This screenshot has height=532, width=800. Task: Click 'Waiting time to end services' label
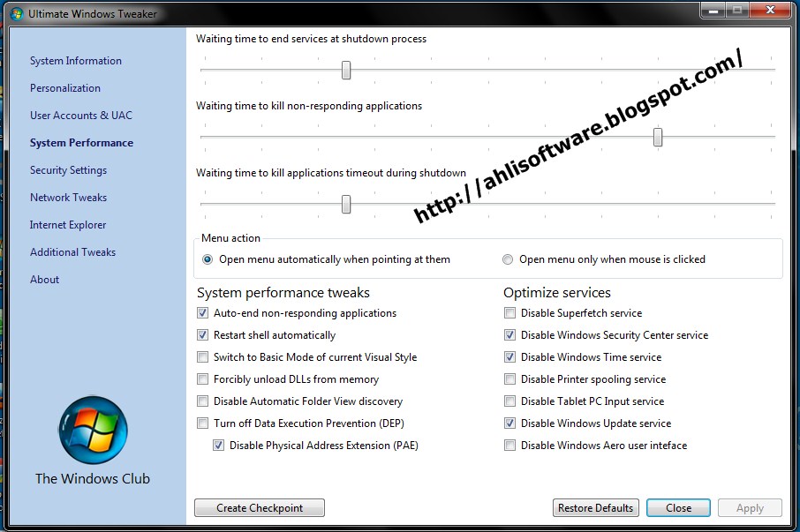point(311,39)
